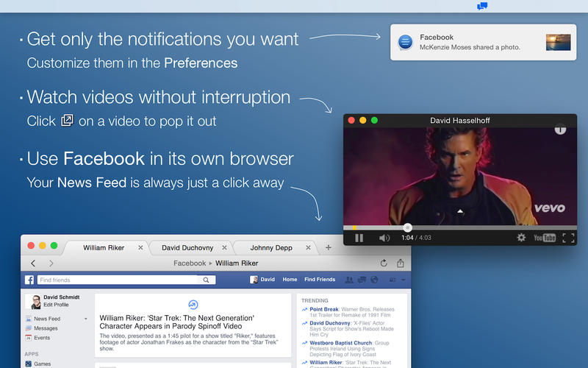This screenshot has width=588, height=368.
Task: Expand the News Feed dropdown arrow
Action: tap(86, 319)
